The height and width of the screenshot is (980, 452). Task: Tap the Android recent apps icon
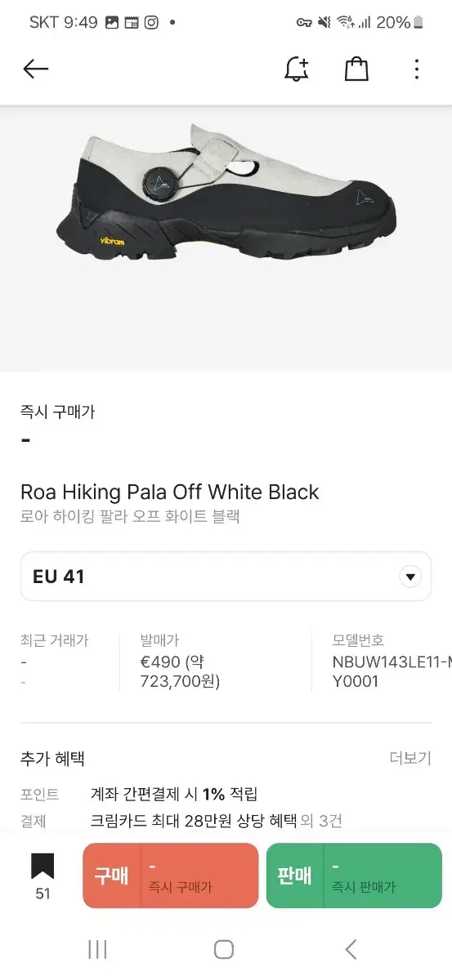click(97, 949)
